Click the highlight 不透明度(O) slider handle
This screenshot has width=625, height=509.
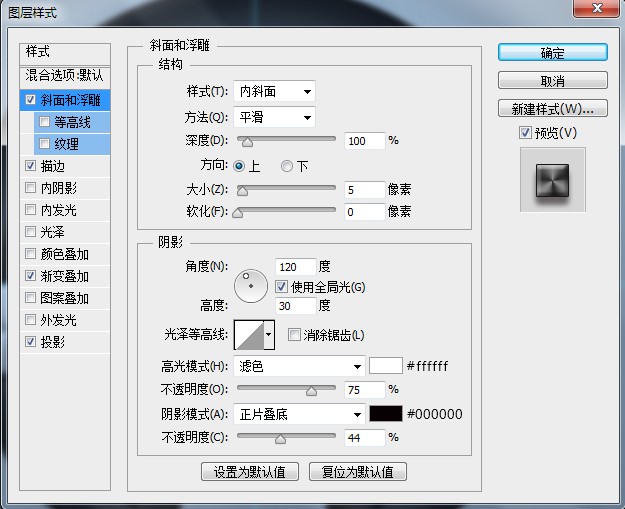tap(311, 391)
